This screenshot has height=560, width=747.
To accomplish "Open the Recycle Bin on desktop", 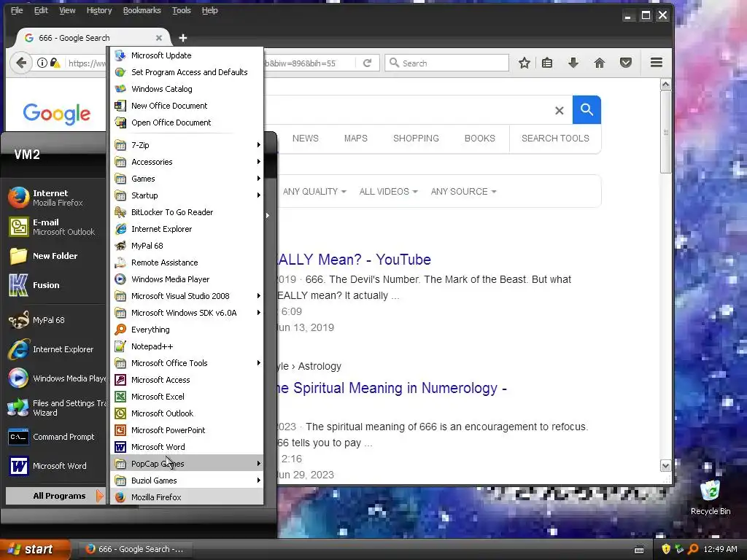I will [x=711, y=497].
